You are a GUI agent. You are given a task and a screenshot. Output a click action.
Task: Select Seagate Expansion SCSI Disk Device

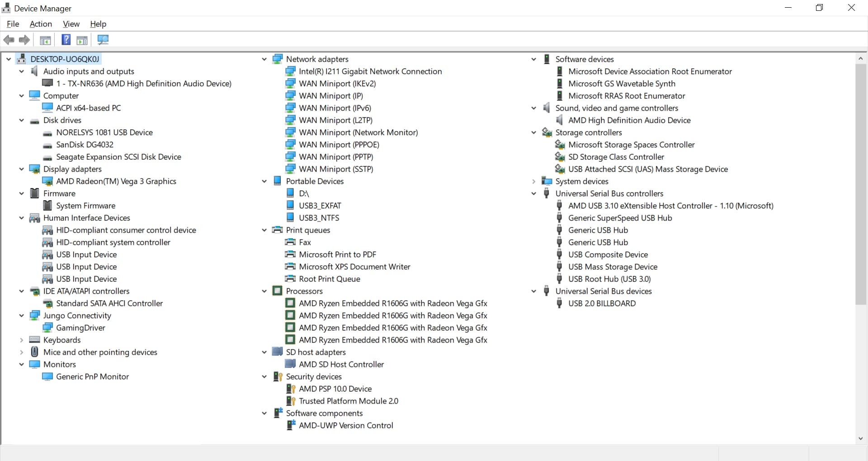[118, 156]
